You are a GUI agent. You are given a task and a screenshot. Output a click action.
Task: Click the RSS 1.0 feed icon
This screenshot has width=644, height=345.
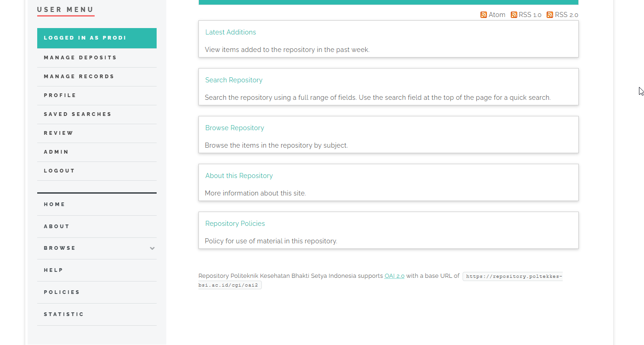coord(514,15)
